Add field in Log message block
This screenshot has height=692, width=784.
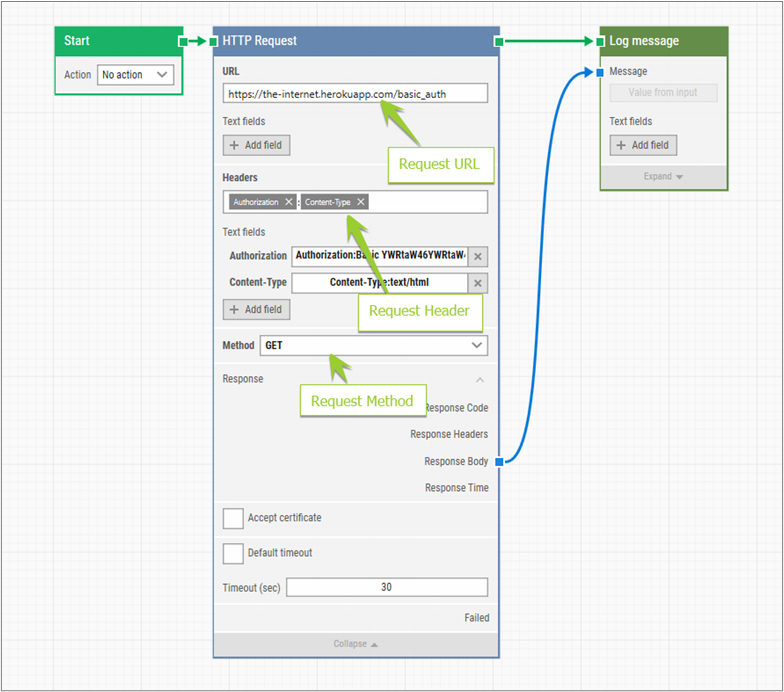(643, 145)
